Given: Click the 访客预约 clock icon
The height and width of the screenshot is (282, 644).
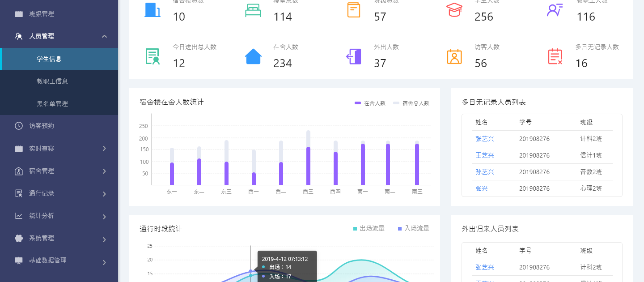Looking at the screenshot, I should (19, 126).
